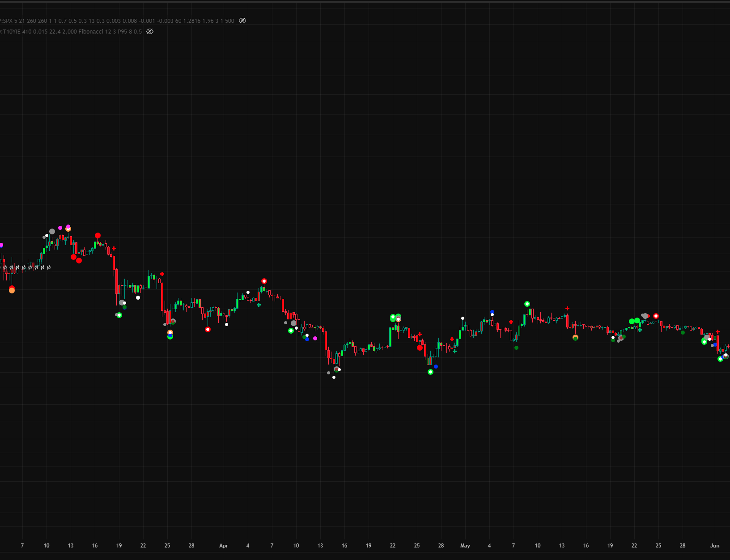Toggle visibility eye on the T10YIE Fibonacci indicator
The width and height of the screenshot is (730, 560).
[x=150, y=32]
